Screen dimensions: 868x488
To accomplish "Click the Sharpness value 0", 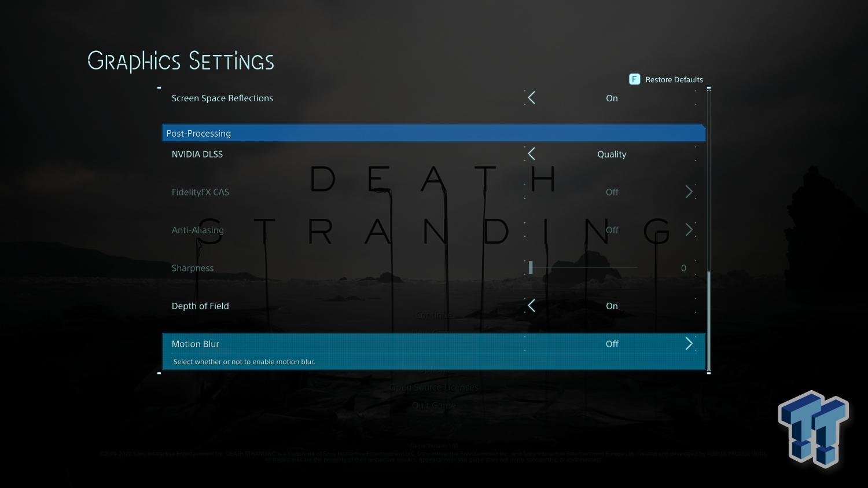I will click(683, 268).
